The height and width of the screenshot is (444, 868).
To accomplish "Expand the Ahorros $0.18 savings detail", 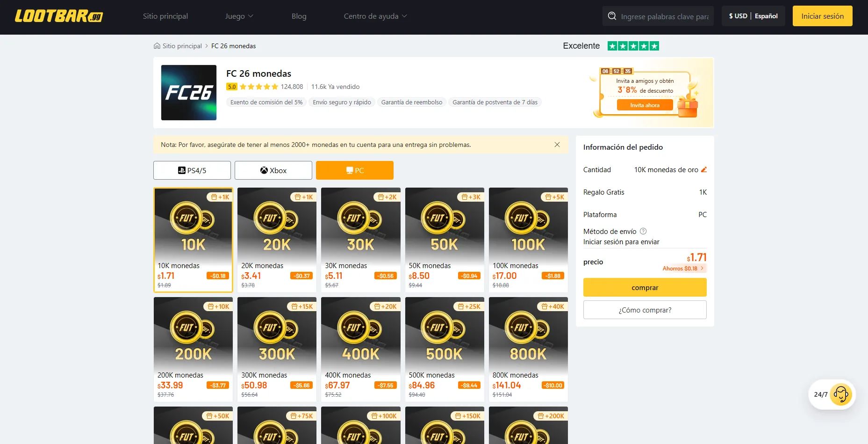I will point(683,269).
